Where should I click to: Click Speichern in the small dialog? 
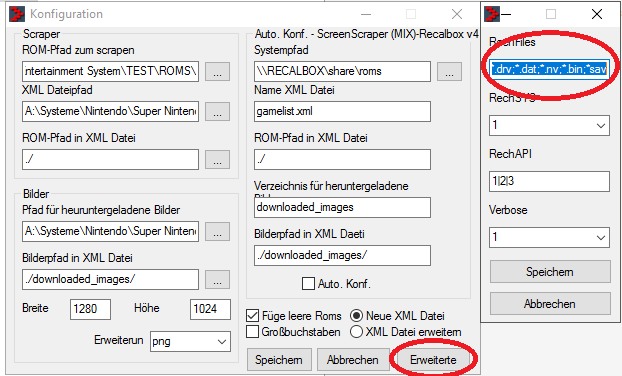pyautogui.click(x=550, y=272)
